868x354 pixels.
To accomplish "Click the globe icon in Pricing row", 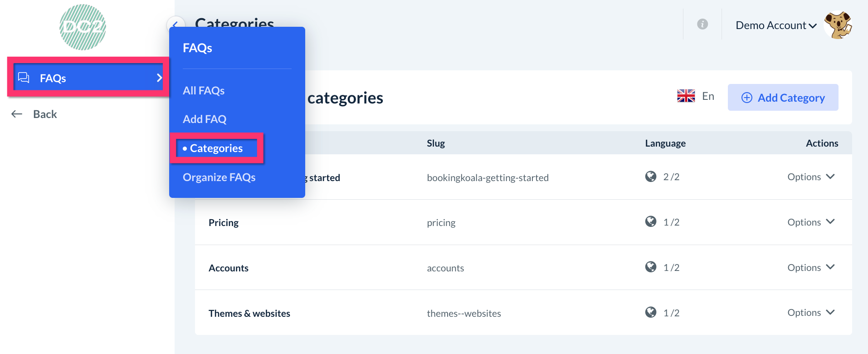I will pyautogui.click(x=651, y=221).
